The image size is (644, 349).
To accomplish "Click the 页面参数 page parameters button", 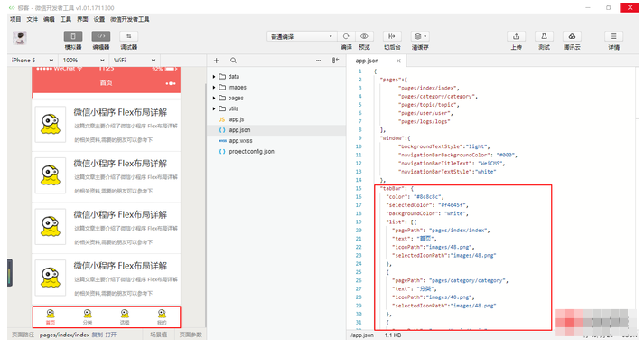I will click(191, 335).
